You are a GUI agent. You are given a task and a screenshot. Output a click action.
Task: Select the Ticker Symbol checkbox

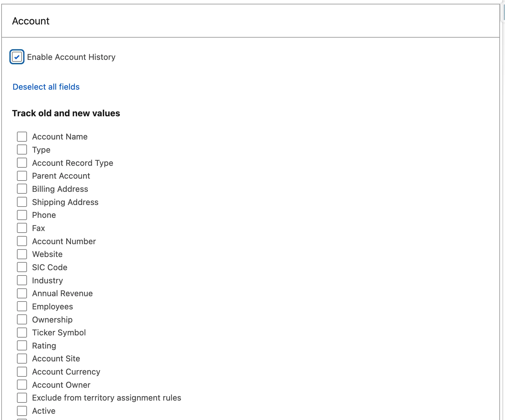22,333
